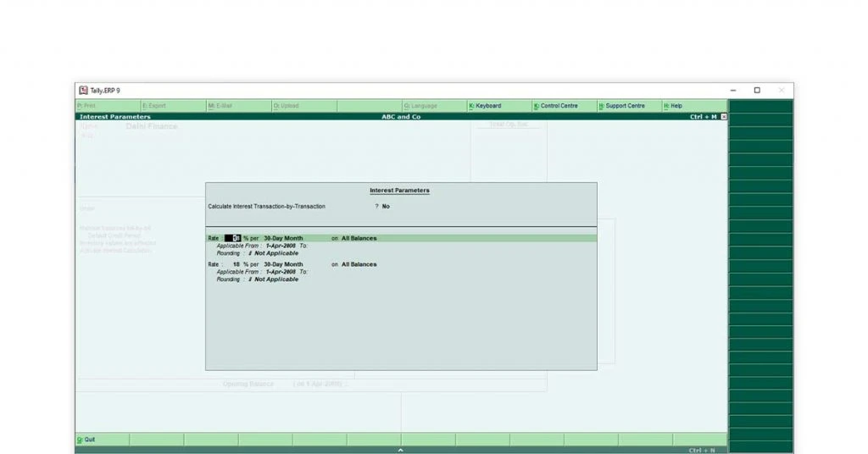Click the highlighted Rate input field

[x=232, y=238]
